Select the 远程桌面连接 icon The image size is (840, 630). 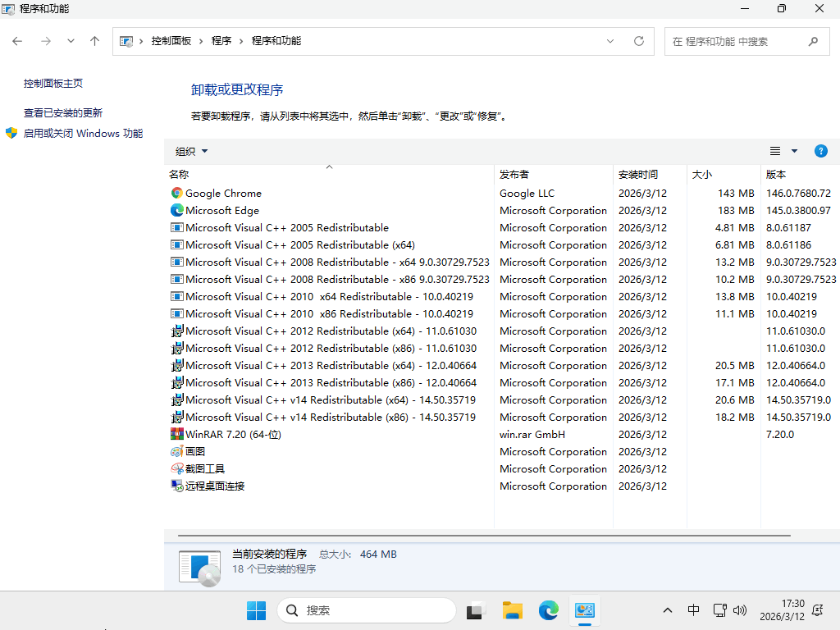(x=177, y=486)
